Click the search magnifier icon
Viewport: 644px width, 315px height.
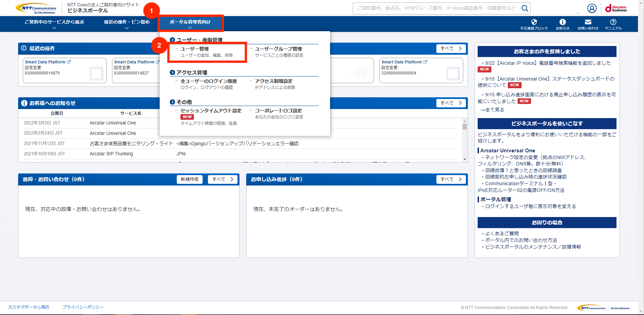(525, 8)
